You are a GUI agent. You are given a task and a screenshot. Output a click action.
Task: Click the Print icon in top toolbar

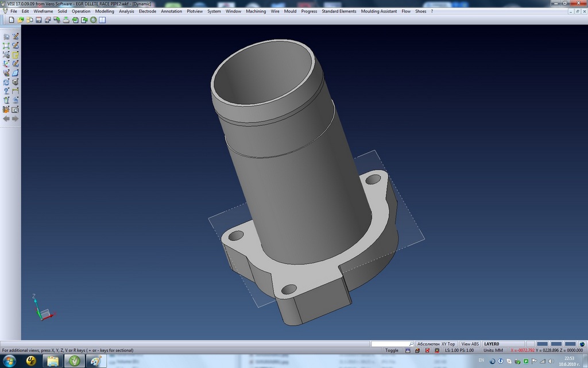[x=66, y=20]
